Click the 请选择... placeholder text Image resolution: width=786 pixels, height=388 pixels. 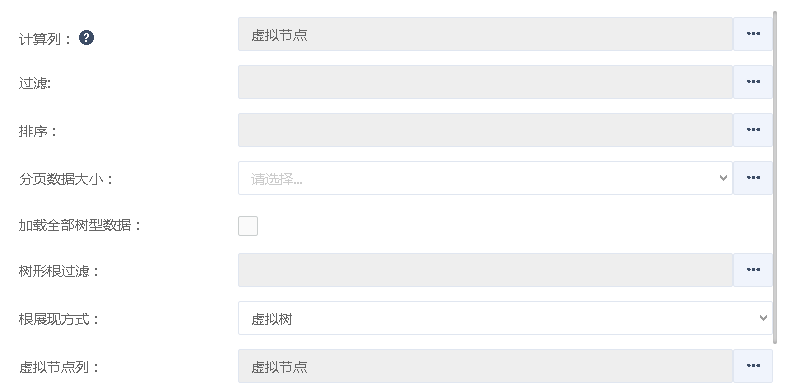click(x=277, y=179)
